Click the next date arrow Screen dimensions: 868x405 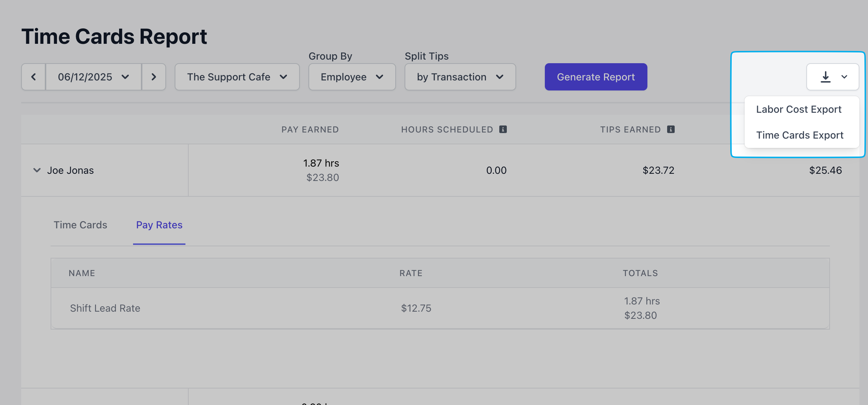pyautogui.click(x=154, y=77)
